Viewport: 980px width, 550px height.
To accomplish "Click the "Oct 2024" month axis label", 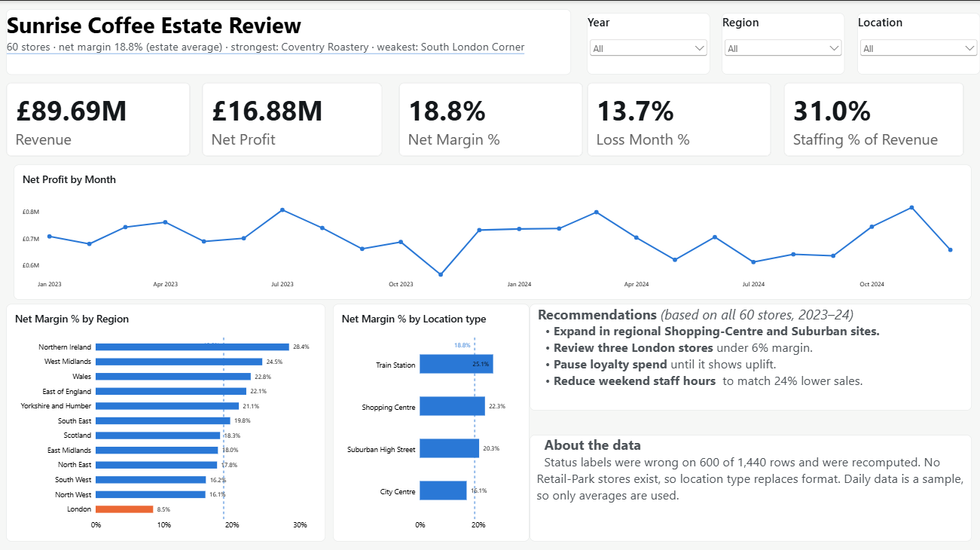I will pyautogui.click(x=872, y=284).
